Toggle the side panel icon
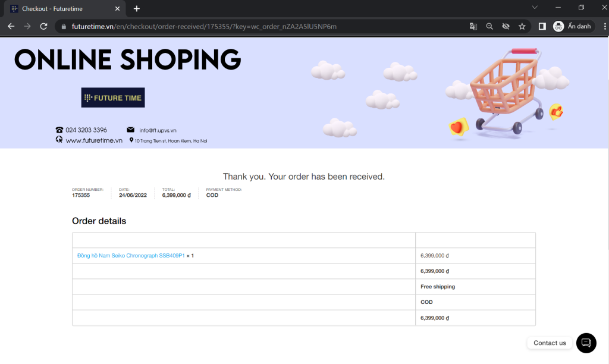Image resolution: width=609 pixels, height=364 pixels. [542, 26]
